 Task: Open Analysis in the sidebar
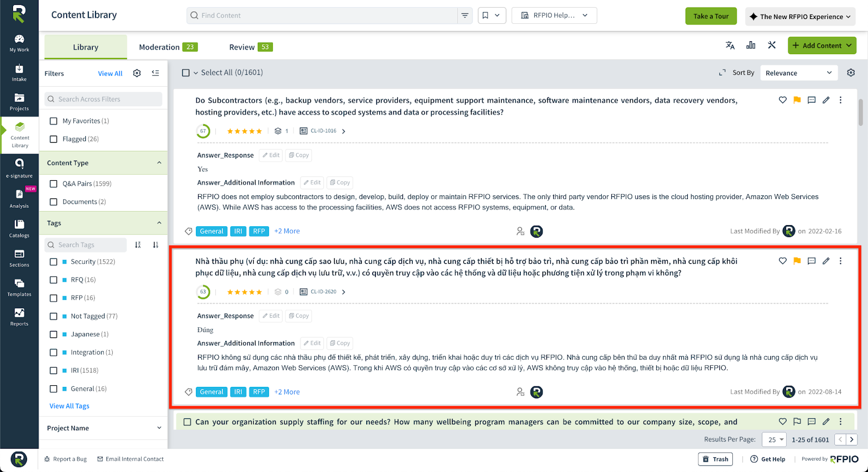tap(19, 199)
